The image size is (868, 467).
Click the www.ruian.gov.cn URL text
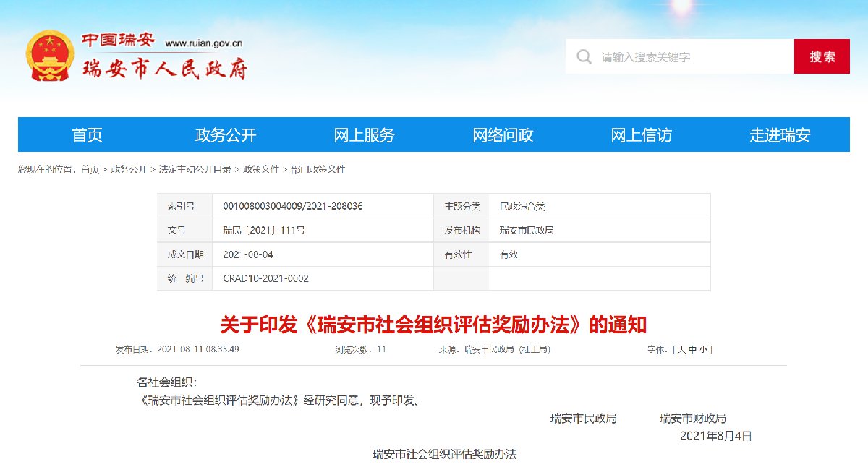203,43
